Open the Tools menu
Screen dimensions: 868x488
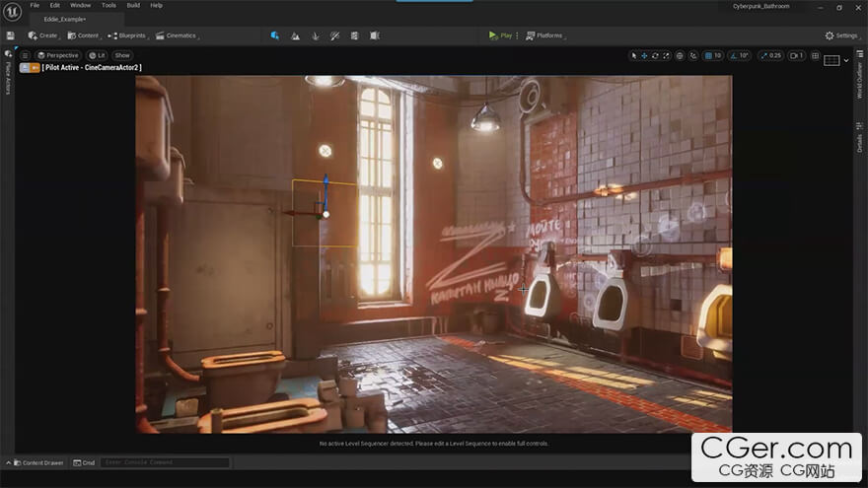pos(109,6)
